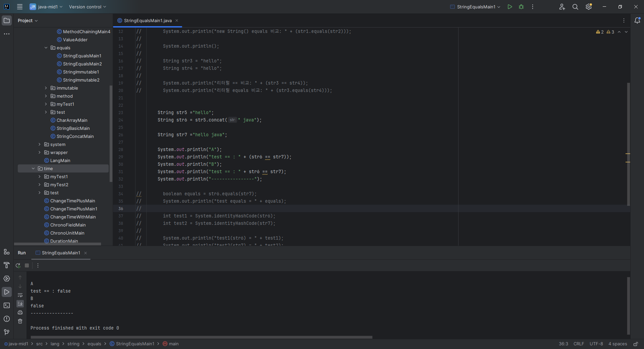Run StringEqualsMain1 with the green play icon
The image size is (644, 349).
click(x=510, y=7)
